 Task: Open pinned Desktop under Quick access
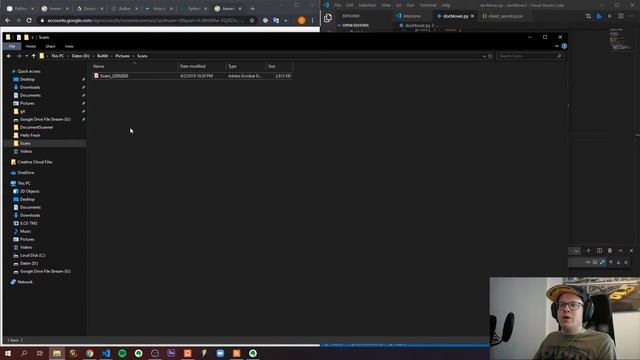point(27,79)
